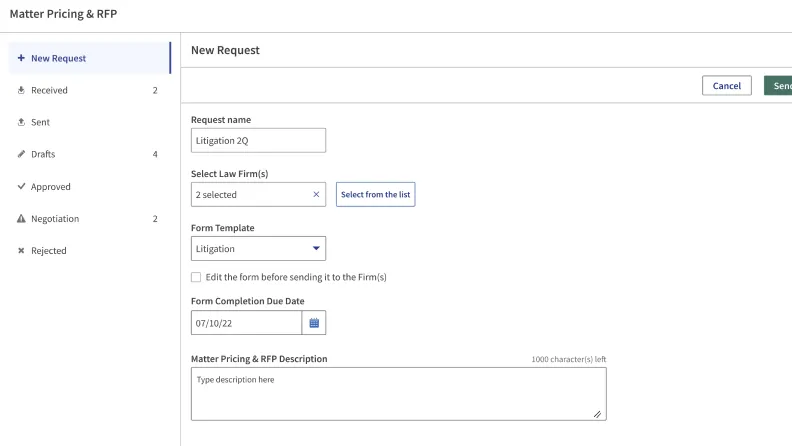792x446 pixels.
Task: Click the Negotiation warning triangle icon
Action: 21,219
